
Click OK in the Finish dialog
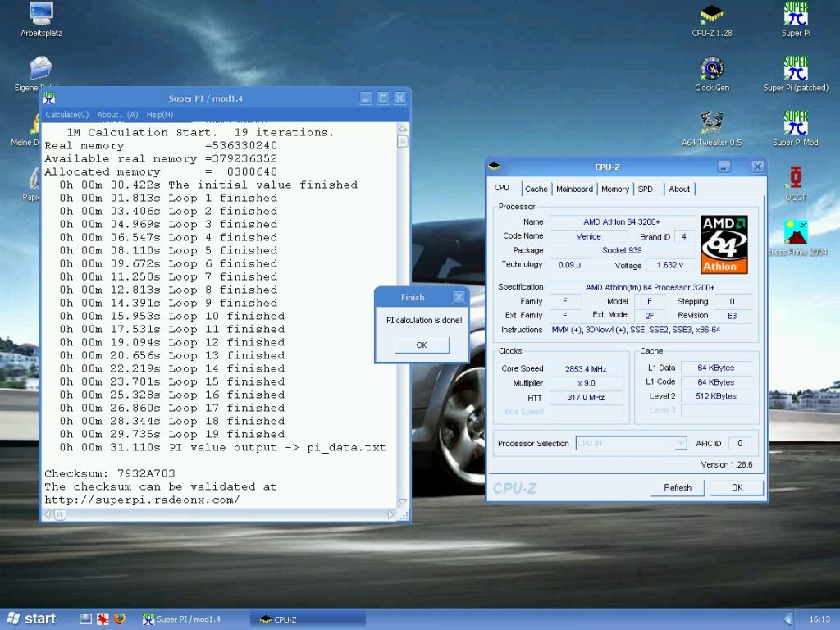(x=422, y=345)
